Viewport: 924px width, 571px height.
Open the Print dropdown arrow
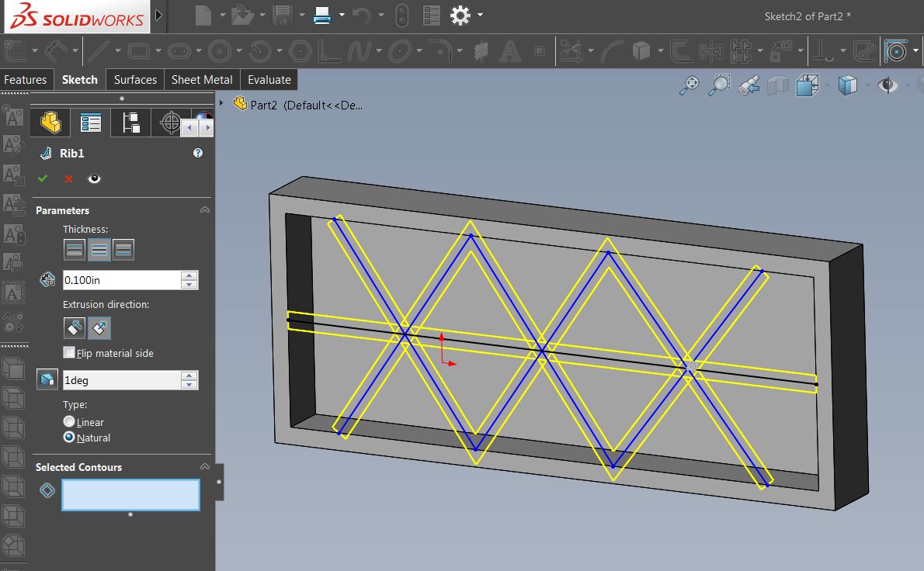pyautogui.click(x=342, y=16)
